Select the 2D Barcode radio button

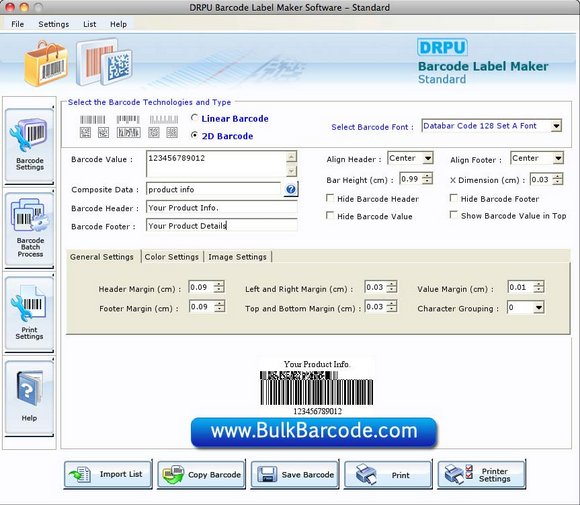point(194,135)
